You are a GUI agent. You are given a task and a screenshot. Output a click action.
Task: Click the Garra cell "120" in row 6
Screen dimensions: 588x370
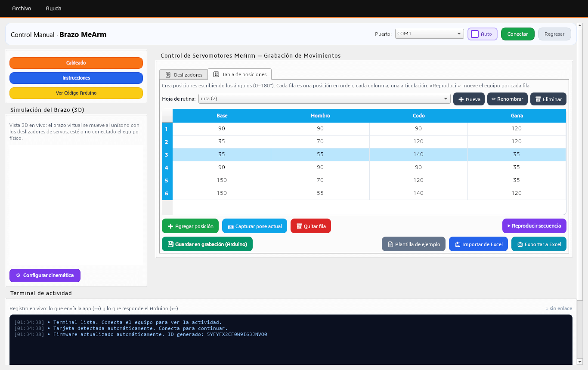tap(517, 193)
